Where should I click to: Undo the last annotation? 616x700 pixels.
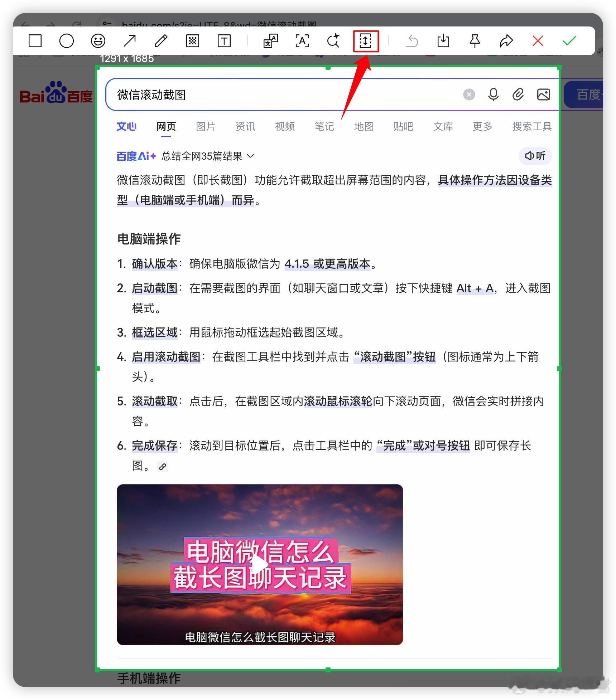tap(412, 41)
